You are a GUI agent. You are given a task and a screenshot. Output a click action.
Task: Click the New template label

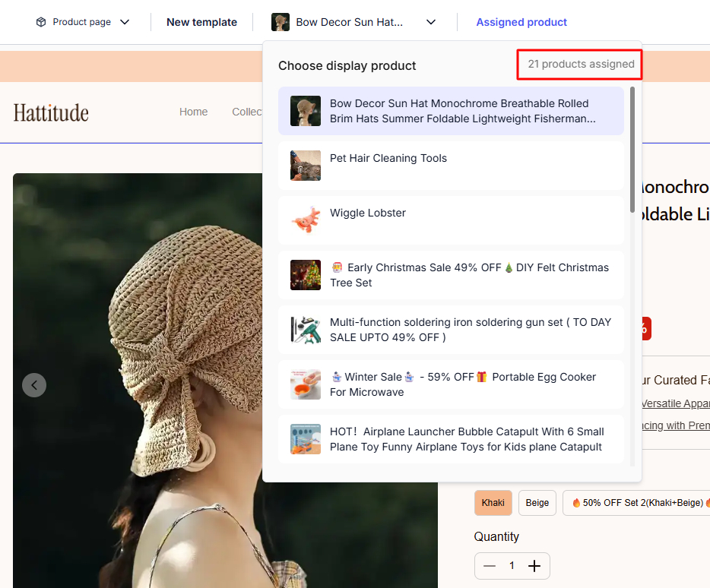pos(201,22)
